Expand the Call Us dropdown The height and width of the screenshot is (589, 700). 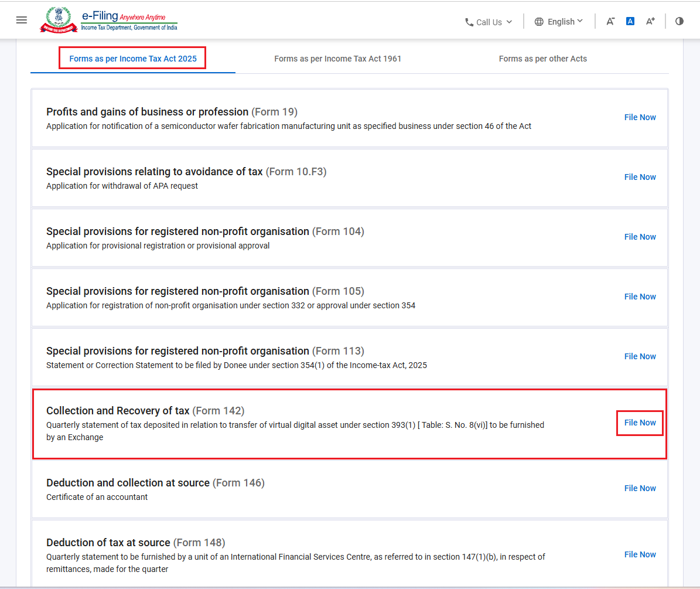pyautogui.click(x=489, y=22)
